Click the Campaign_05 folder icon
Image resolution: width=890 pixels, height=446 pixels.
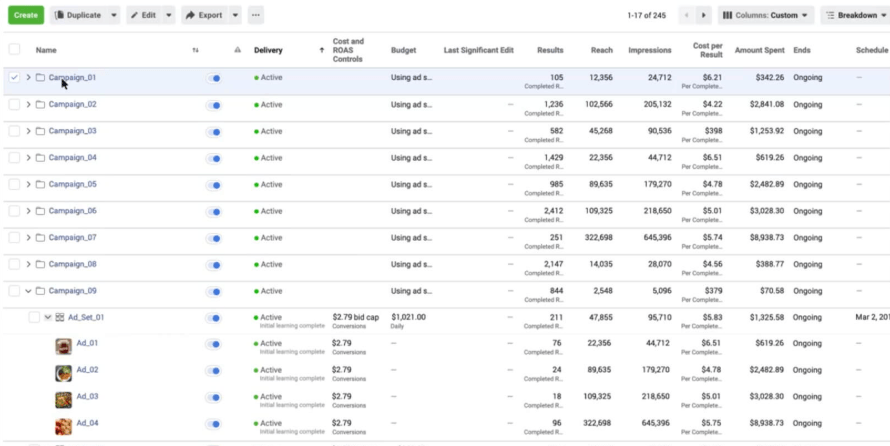click(x=40, y=184)
